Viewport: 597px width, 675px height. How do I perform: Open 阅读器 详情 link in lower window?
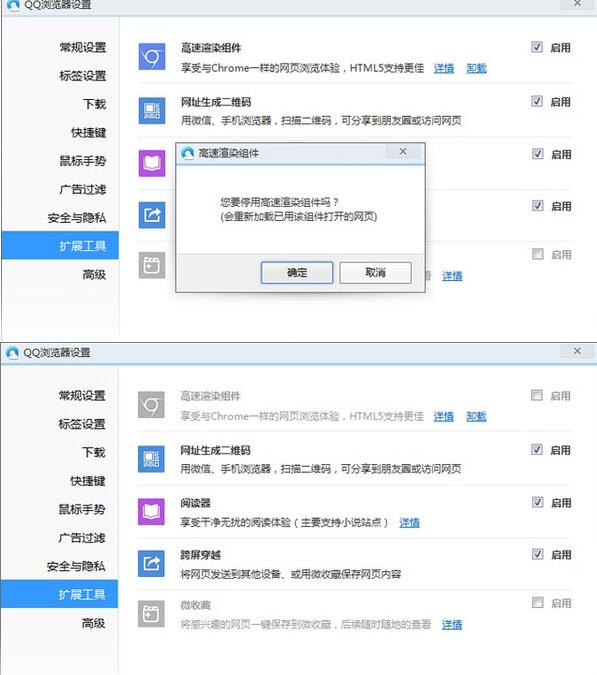(409, 523)
